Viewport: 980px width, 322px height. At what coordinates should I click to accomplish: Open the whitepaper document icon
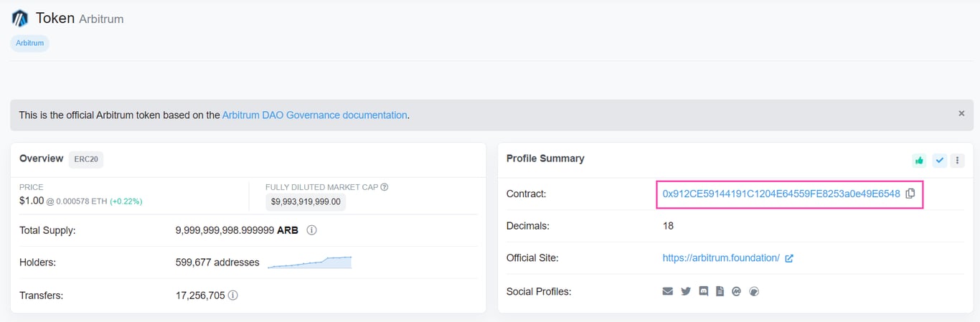pyautogui.click(x=720, y=291)
